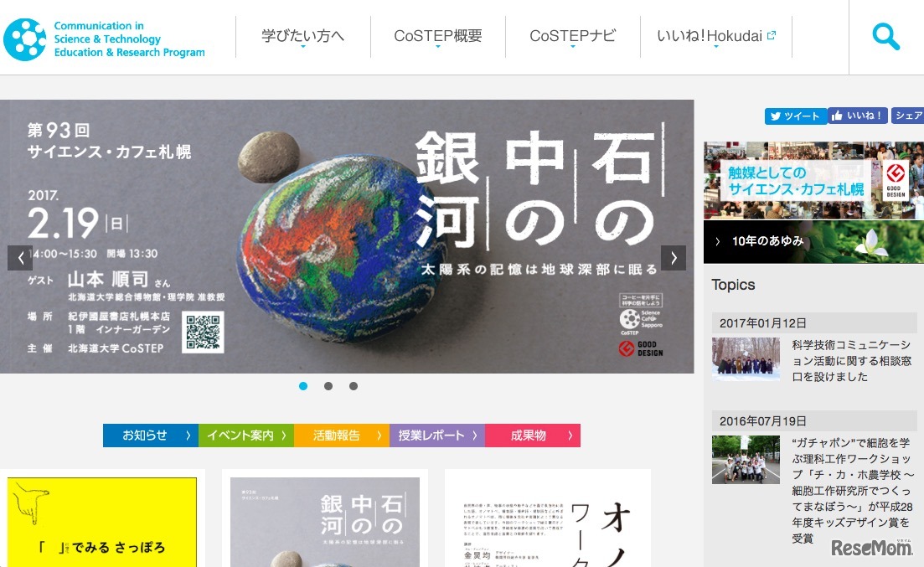The height and width of the screenshot is (567, 924).
Task: Expand the 学びたい方へ menu
Action: [303, 37]
